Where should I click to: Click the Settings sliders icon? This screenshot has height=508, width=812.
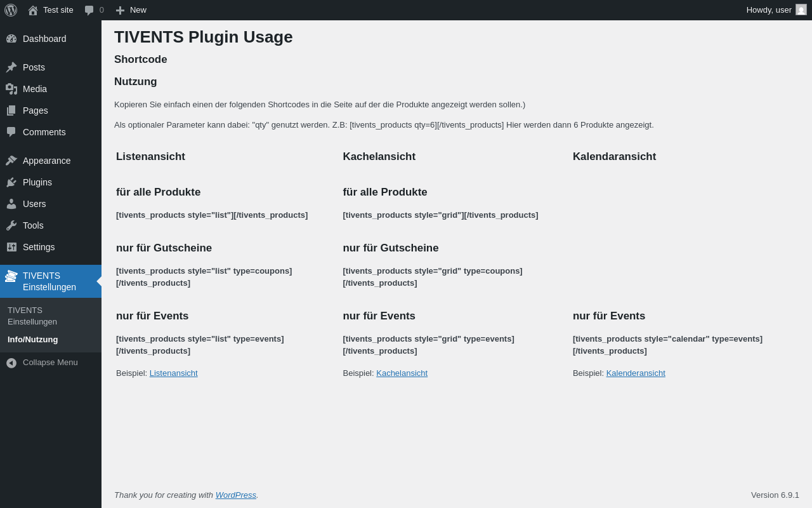tap(11, 247)
